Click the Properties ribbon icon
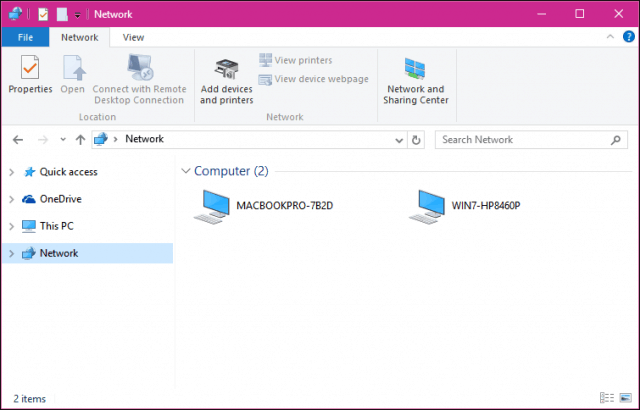Viewport: 640px width, 410px height. point(30,67)
